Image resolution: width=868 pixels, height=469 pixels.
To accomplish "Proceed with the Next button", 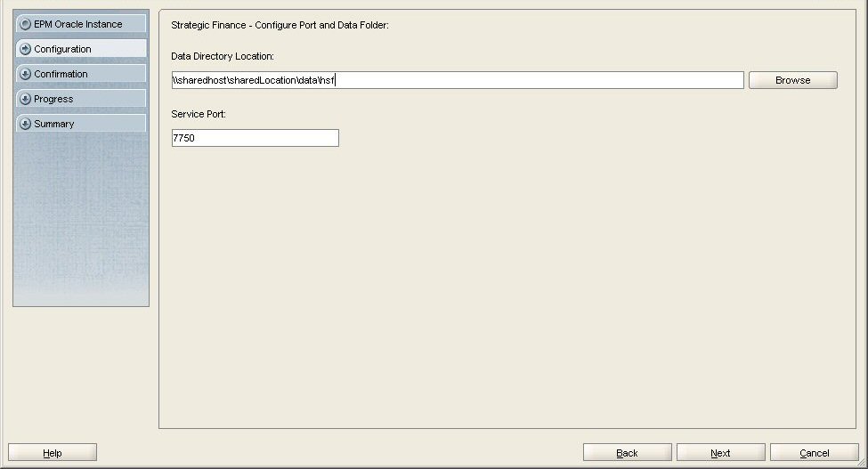I will click(x=721, y=453).
